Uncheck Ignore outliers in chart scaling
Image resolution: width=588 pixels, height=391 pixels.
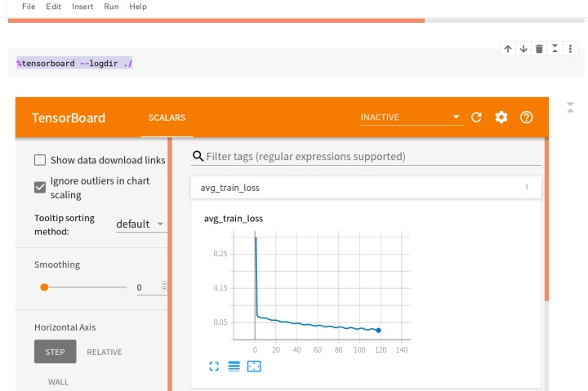(x=40, y=187)
